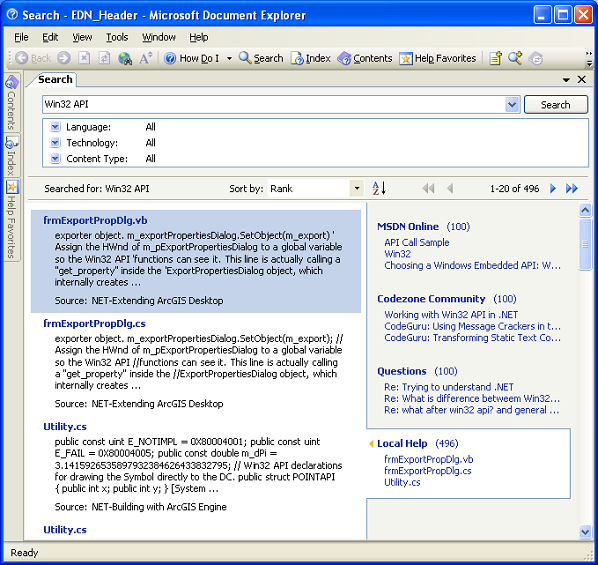This screenshot has height=565, width=598.
Task: Click the Win32 API search input field
Action: click(273, 104)
